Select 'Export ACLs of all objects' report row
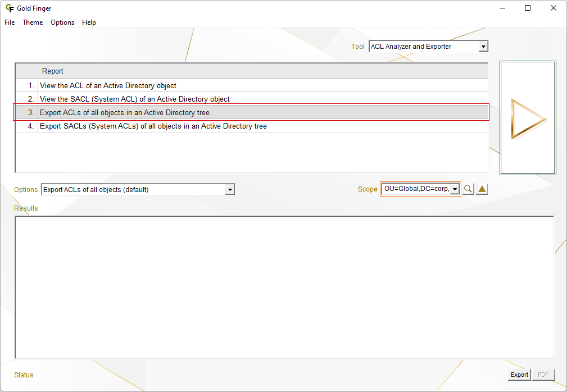The height and width of the screenshot is (392, 567). click(252, 112)
